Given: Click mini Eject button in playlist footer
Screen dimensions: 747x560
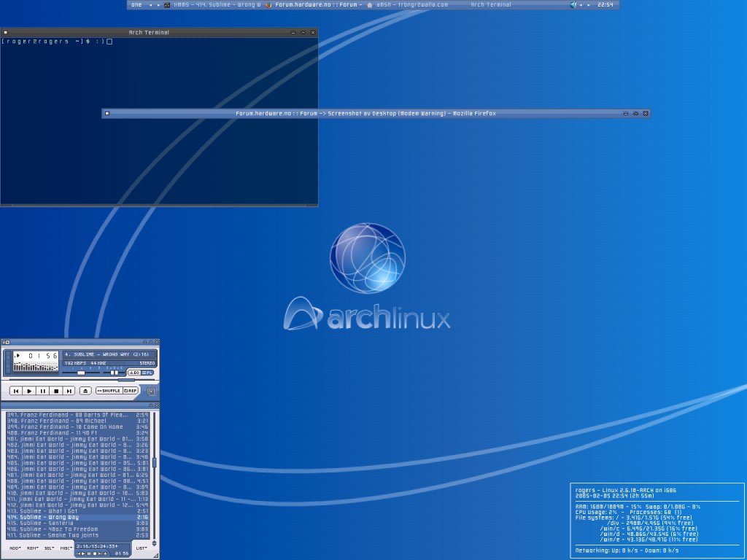Looking at the screenshot, I should pos(105,553).
